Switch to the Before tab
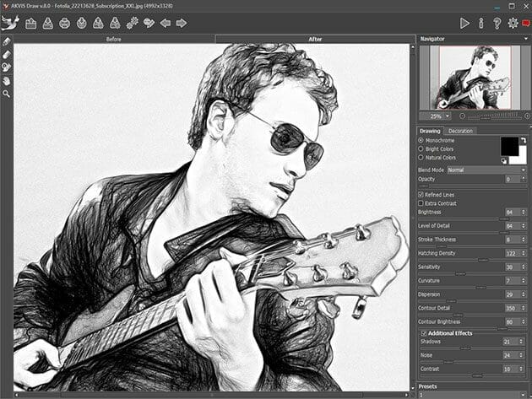This screenshot has width=532, height=399. coord(114,40)
